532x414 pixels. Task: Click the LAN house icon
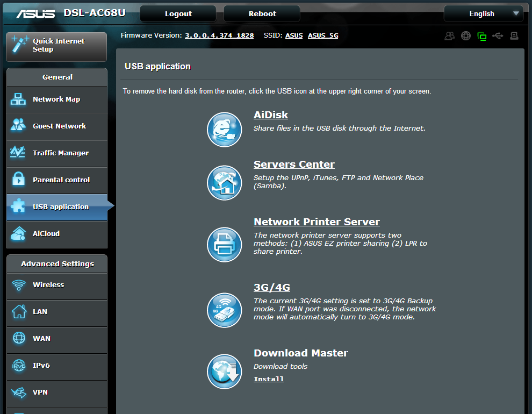19,311
